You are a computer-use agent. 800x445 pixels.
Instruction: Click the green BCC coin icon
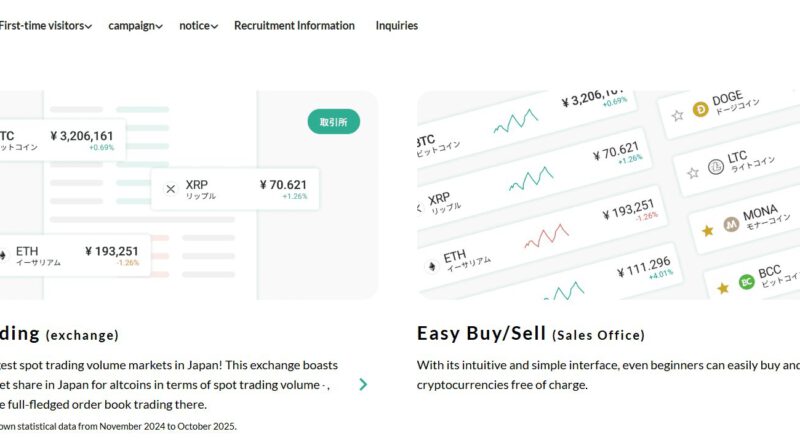[746, 282]
